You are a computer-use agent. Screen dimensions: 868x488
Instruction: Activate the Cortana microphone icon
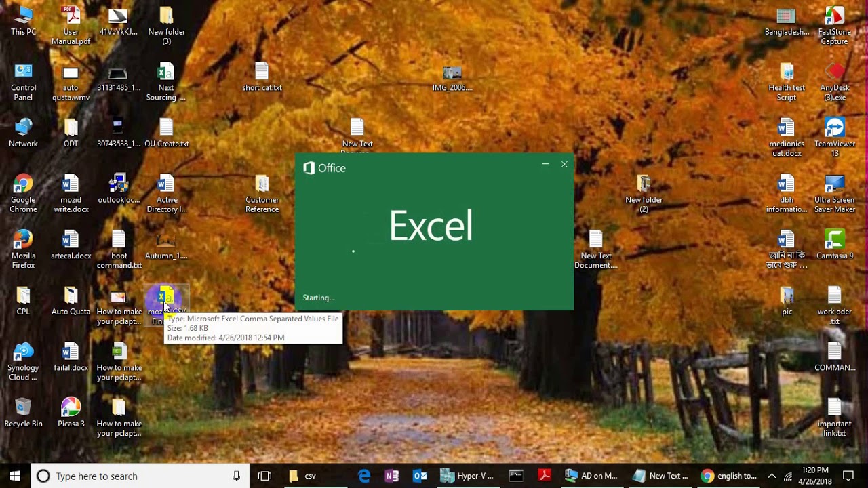(236, 476)
